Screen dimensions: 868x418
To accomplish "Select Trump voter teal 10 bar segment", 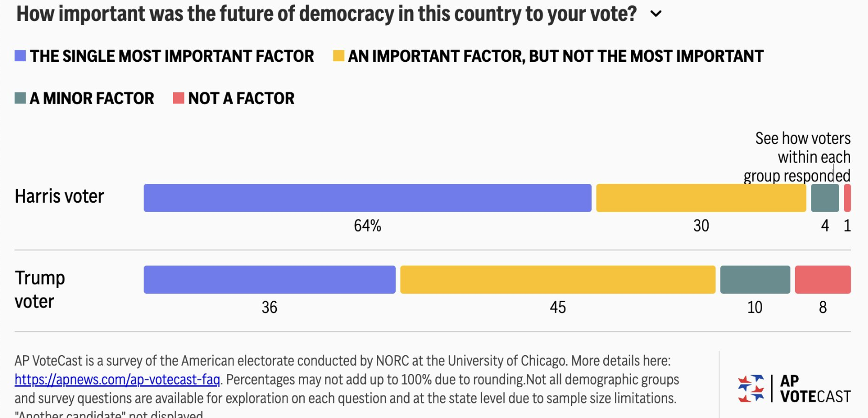I will click(x=755, y=280).
